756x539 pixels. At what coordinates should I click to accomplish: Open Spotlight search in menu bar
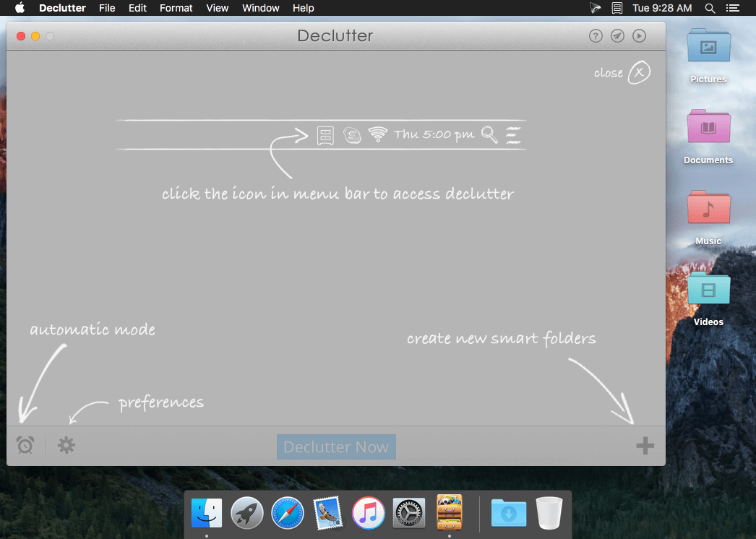(x=710, y=8)
